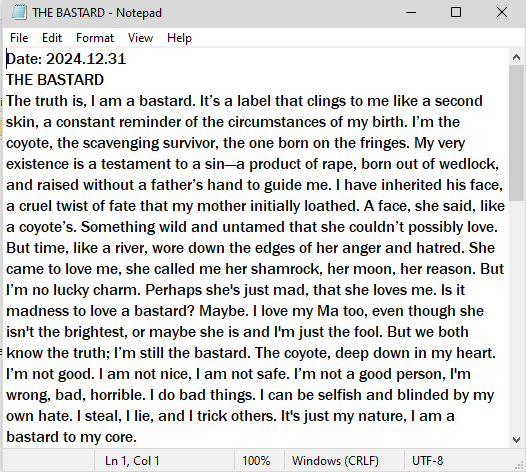The width and height of the screenshot is (526, 472).
Task: Click the 'UTF-8' encoding status entry
Action: point(427,461)
